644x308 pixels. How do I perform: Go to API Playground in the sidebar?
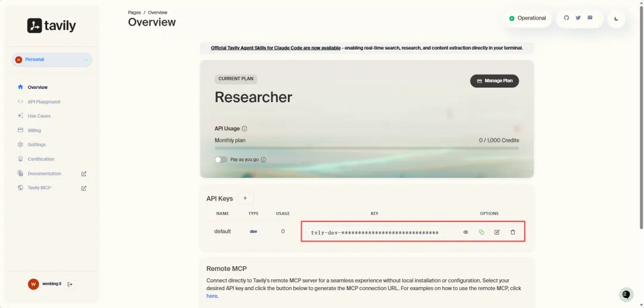click(x=44, y=101)
